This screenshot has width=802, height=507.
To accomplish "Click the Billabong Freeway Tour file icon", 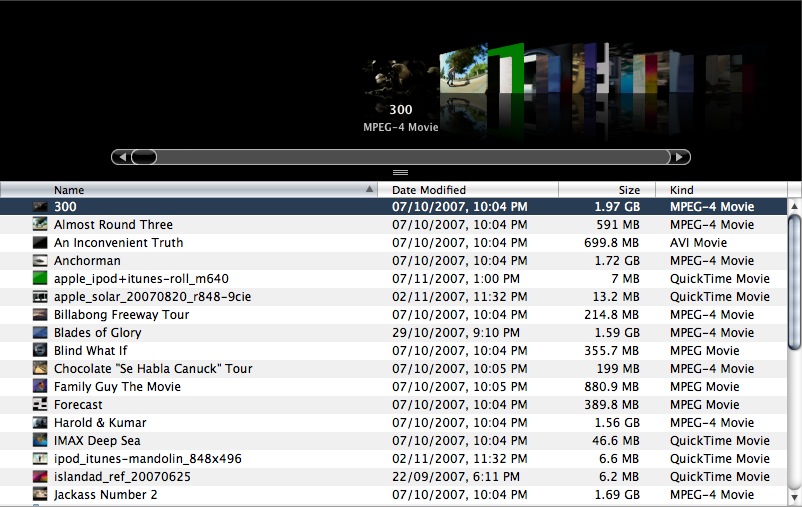I will pyautogui.click(x=40, y=315).
